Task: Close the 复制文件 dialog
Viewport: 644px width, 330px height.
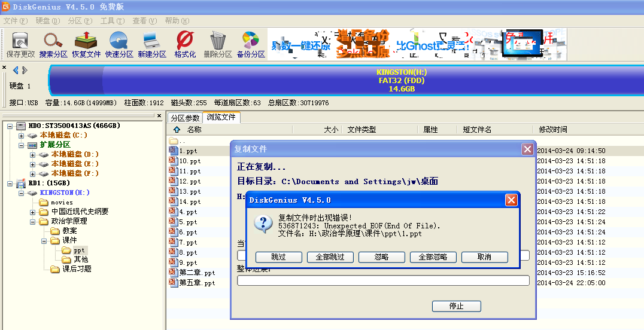Action: coord(527,149)
